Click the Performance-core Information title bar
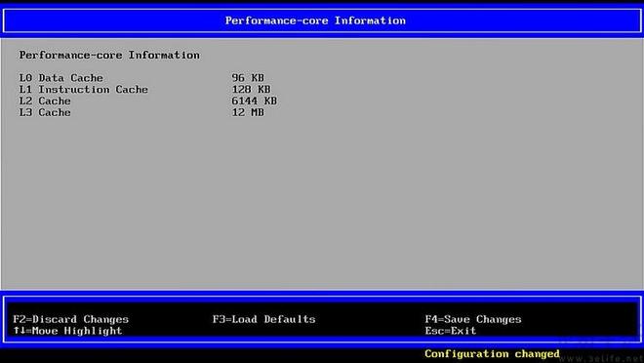This screenshot has height=363, width=644. coord(315,20)
